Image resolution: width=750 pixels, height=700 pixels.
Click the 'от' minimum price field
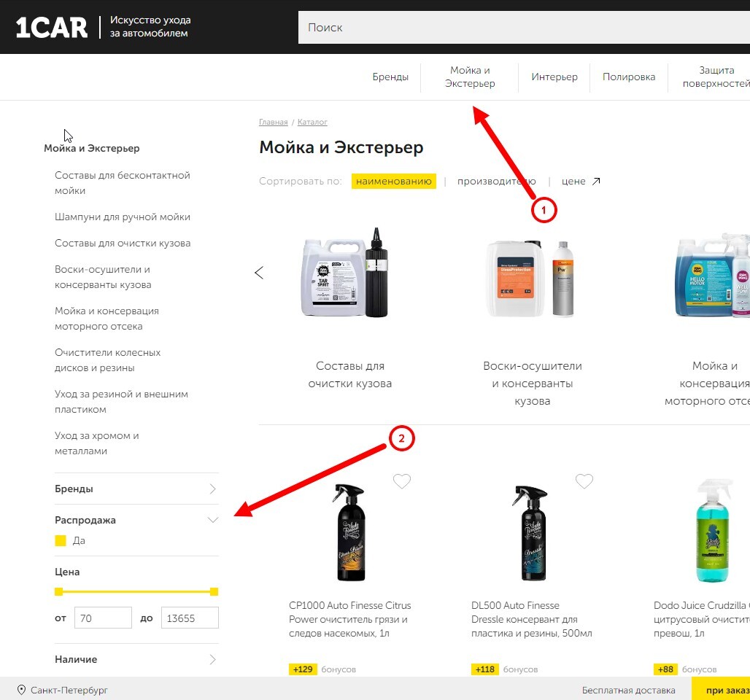tap(103, 618)
